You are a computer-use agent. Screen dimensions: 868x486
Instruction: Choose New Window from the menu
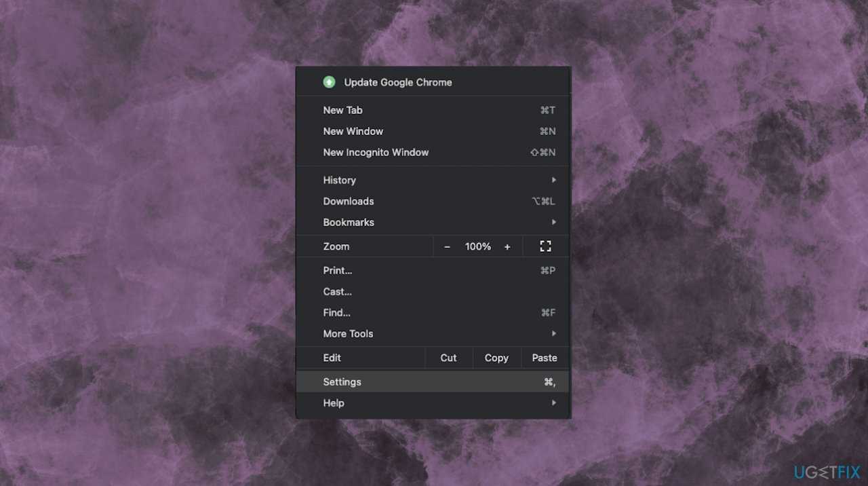click(433, 131)
